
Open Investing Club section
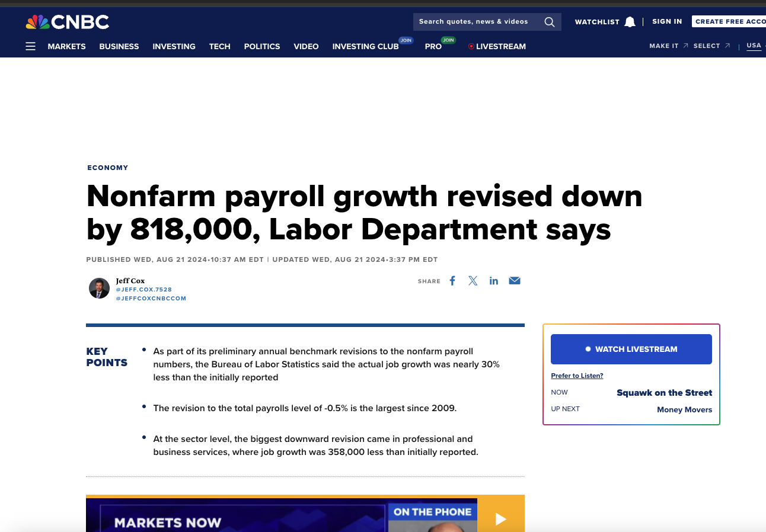365,46
